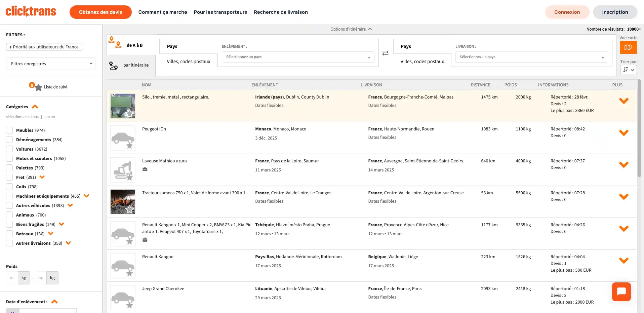Viewport: 644px width, 313px height.
Task: Click the watchlist star icon
Action: (38, 87)
